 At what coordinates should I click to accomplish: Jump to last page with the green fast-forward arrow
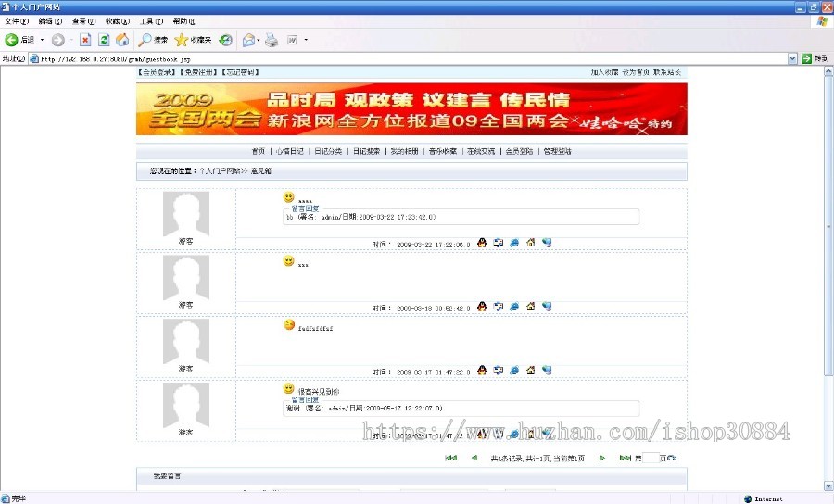coord(625,458)
